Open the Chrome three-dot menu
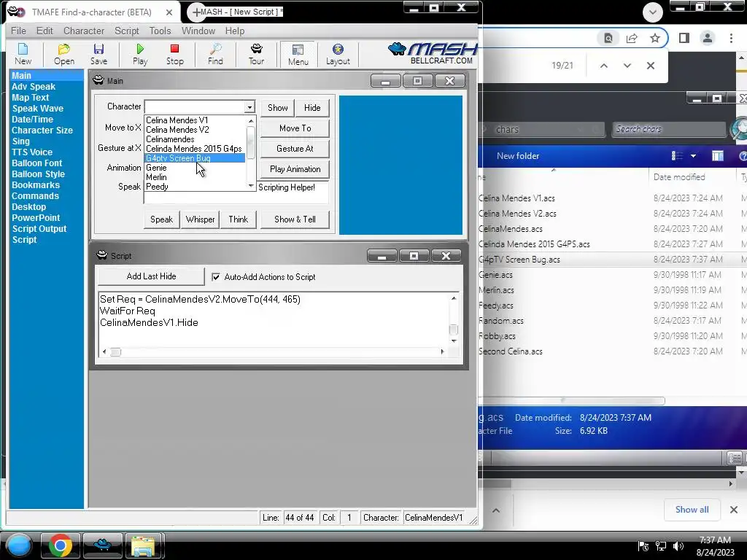Viewport: 747px width, 560px height. 731,38
